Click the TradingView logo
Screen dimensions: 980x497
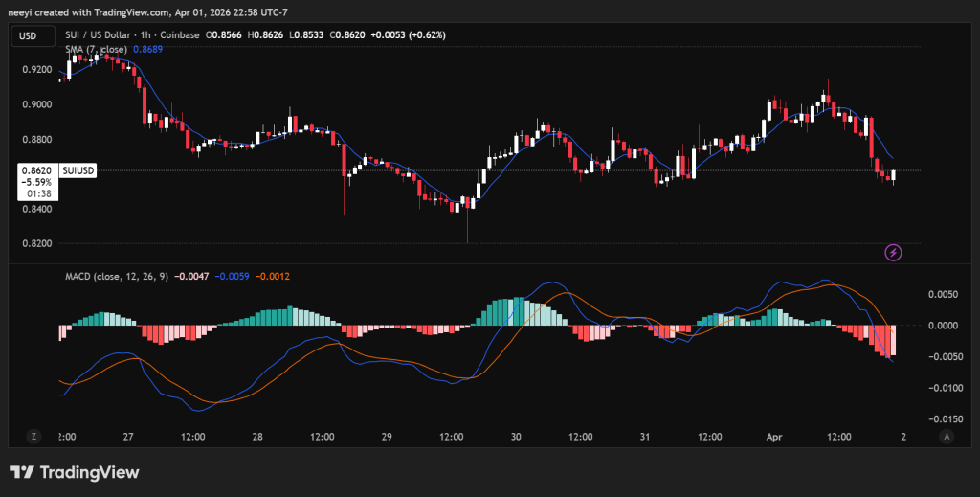pyautogui.click(x=75, y=472)
